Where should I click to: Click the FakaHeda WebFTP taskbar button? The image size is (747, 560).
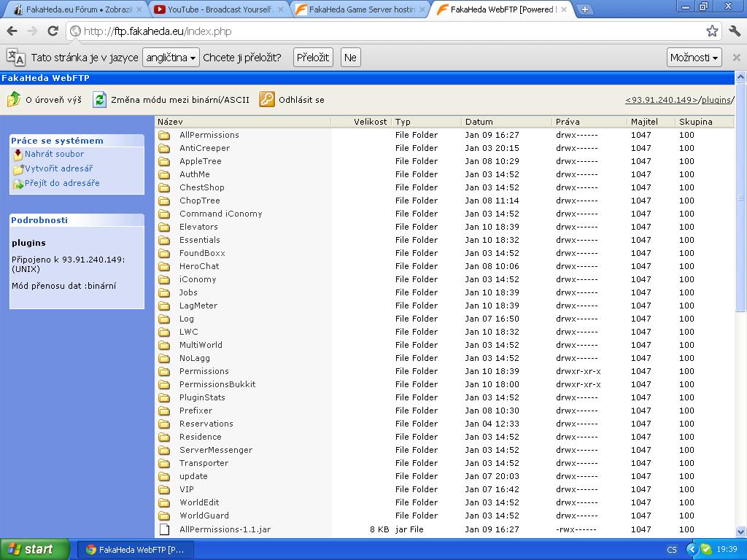(135, 550)
